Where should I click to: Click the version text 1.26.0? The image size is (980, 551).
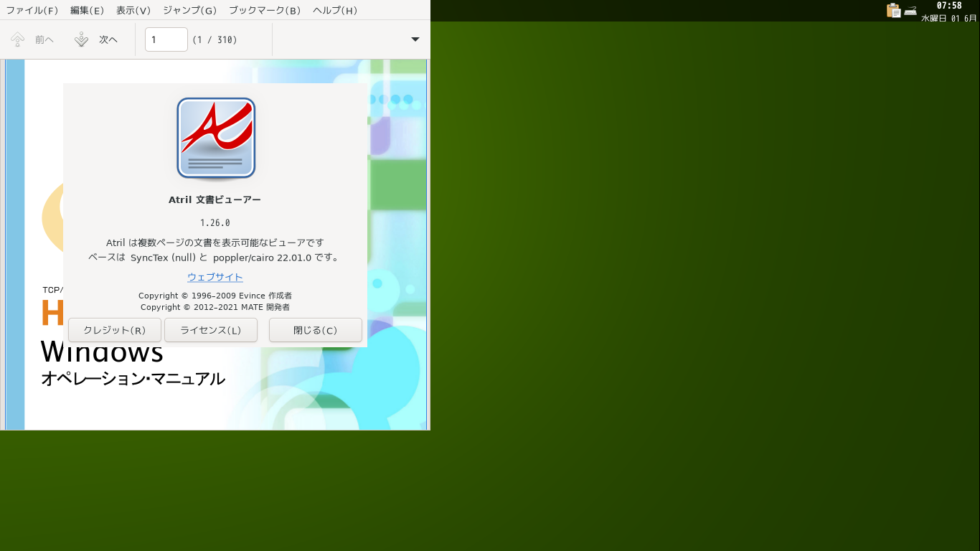215,223
